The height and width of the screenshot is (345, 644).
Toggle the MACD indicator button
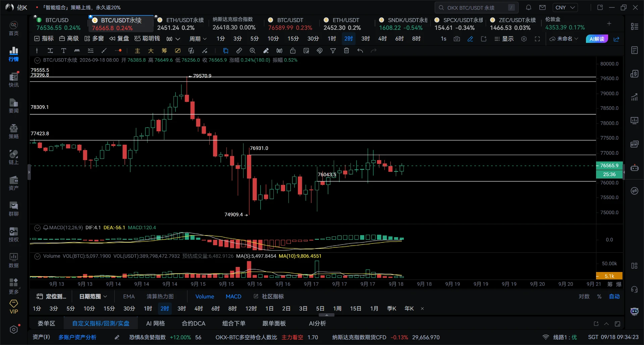pyautogui.click(x=233, y=296)
